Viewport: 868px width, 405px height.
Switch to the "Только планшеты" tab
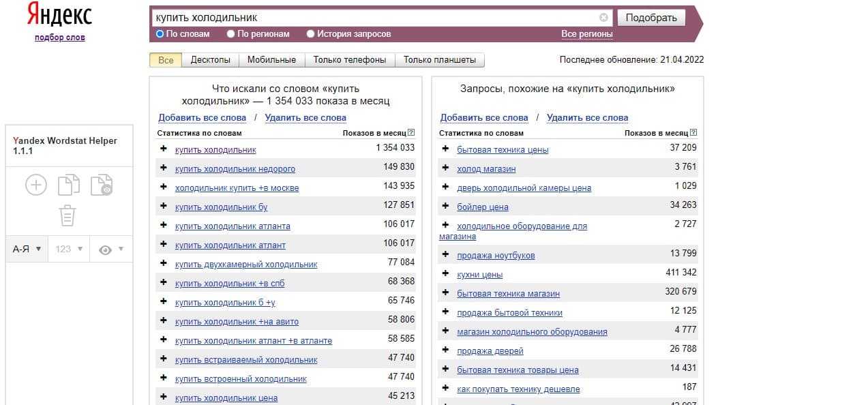(x=440, y=60)
